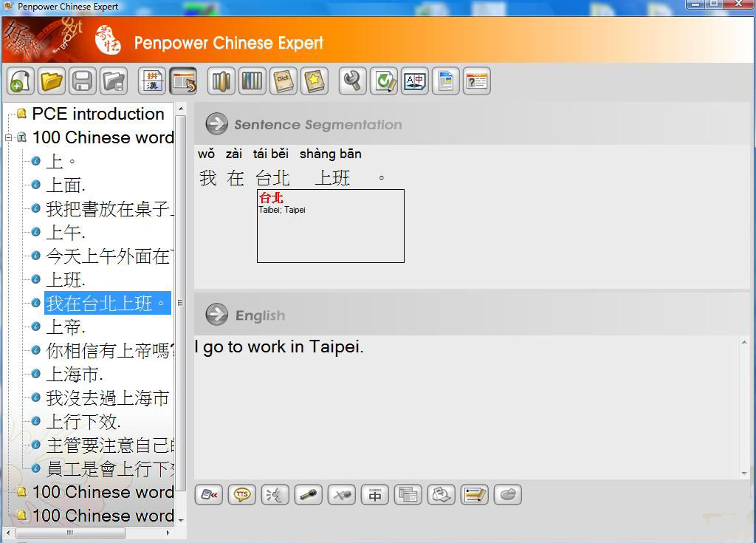Select PCE introduction in the tree
The height and width of the screenshot is (543, 756).
click(98, 114)
